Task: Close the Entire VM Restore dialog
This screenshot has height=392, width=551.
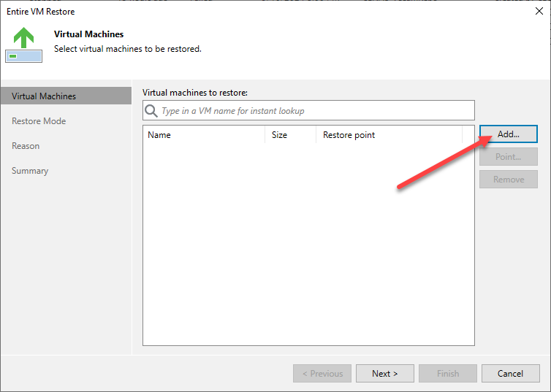Action: coord(539,11)
